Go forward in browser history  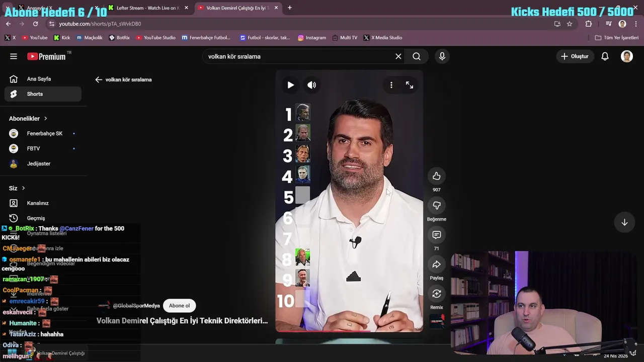click(22, 24)
